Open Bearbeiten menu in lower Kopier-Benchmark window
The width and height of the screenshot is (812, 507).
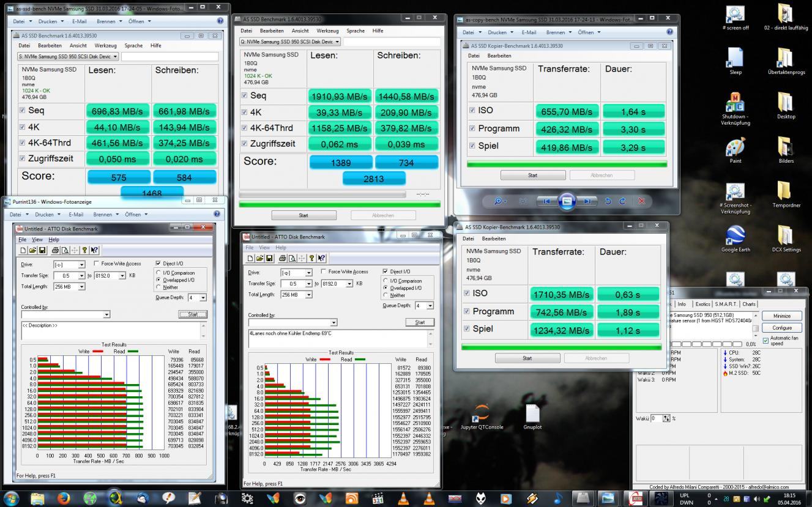493,239
